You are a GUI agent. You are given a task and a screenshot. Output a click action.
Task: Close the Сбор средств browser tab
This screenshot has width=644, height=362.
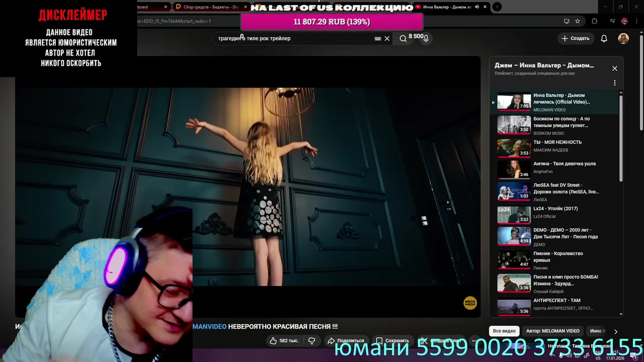click(x=246, y=7)
